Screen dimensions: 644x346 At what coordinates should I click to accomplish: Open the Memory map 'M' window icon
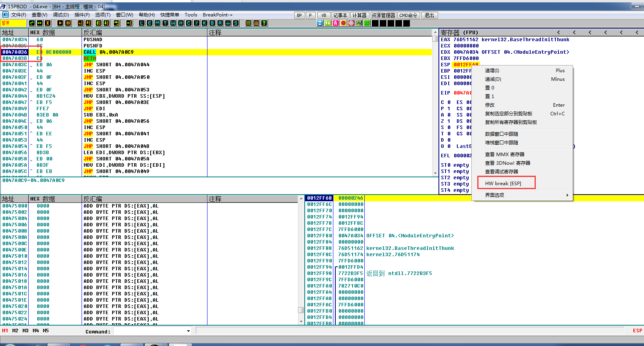click(157, 23)
